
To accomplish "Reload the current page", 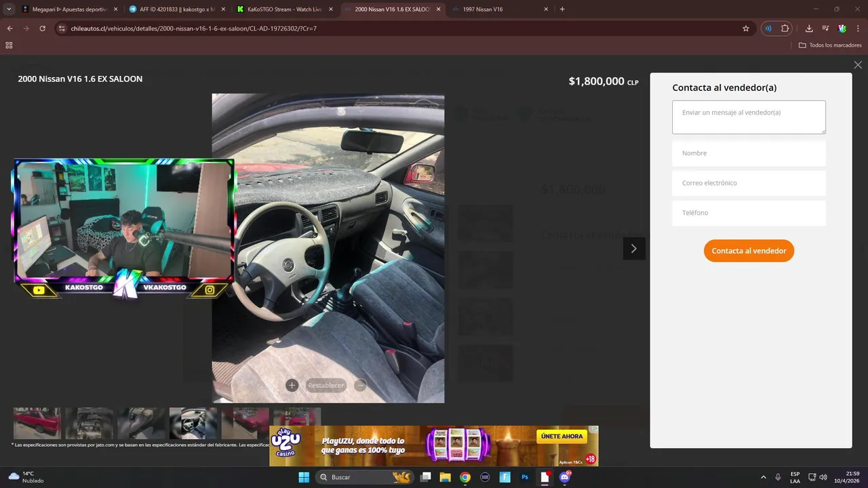I will (x=42, y=28).
